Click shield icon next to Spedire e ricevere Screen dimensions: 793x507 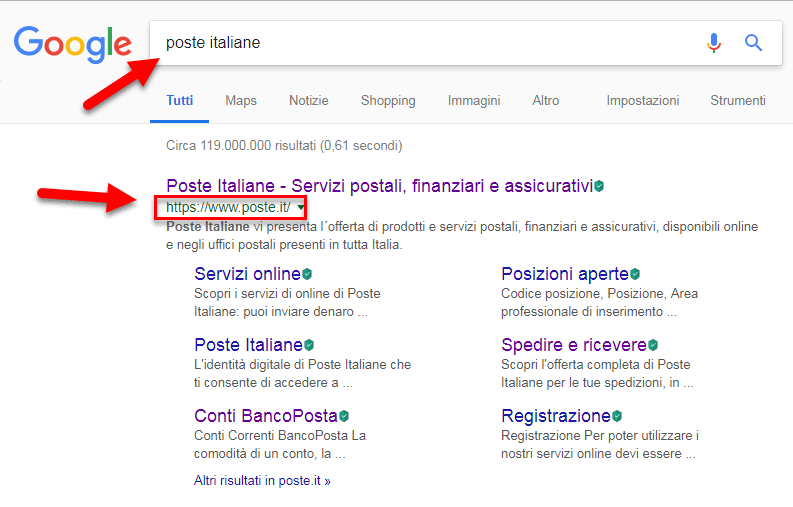(x=653, y=345)
